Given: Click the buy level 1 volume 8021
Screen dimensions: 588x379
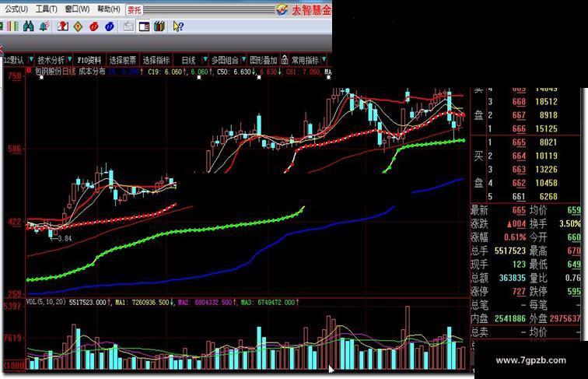Looking at the screenshot, I should click(x=548, y=142).
